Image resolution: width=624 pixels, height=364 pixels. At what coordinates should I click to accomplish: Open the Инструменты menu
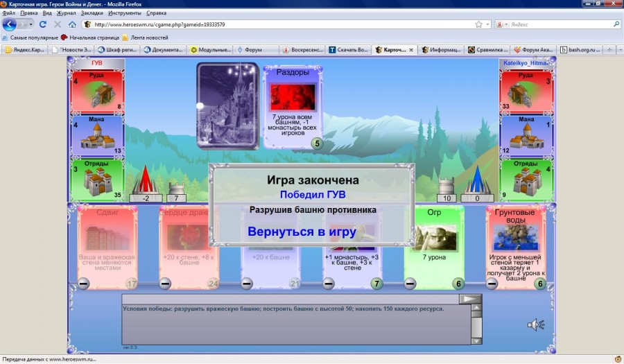125,12
